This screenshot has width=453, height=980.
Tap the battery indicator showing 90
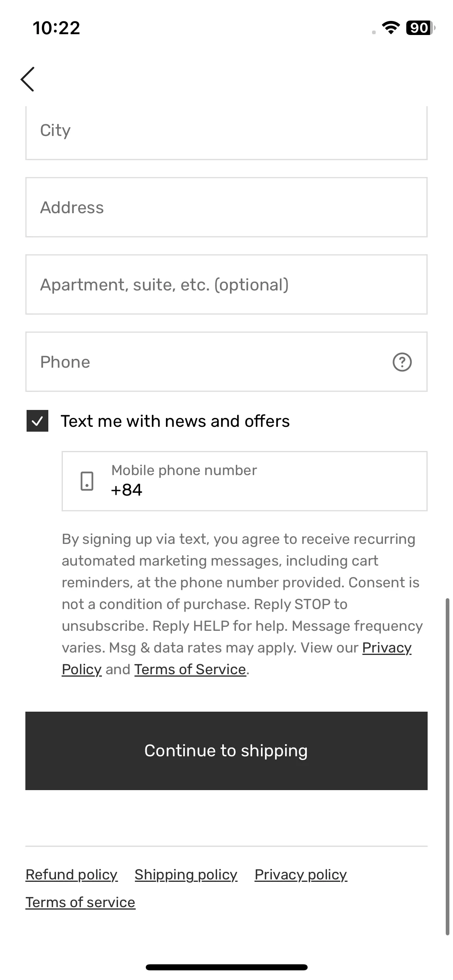(420, 28)
